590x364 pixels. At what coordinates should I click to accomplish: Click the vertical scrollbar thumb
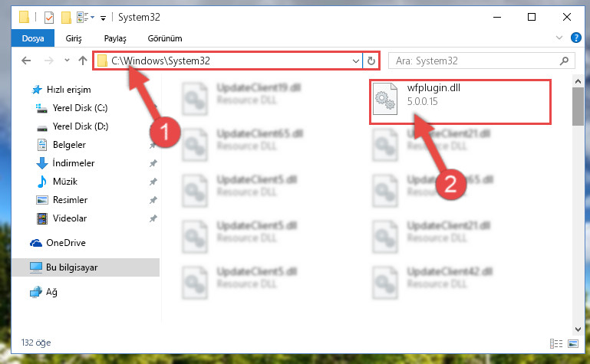click(578, 107)
